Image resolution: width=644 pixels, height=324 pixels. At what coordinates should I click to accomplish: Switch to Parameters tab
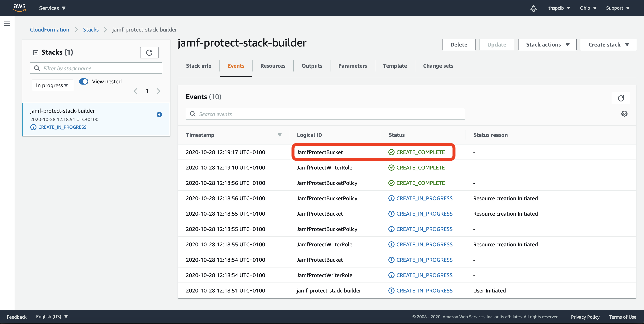click(353, 66)
